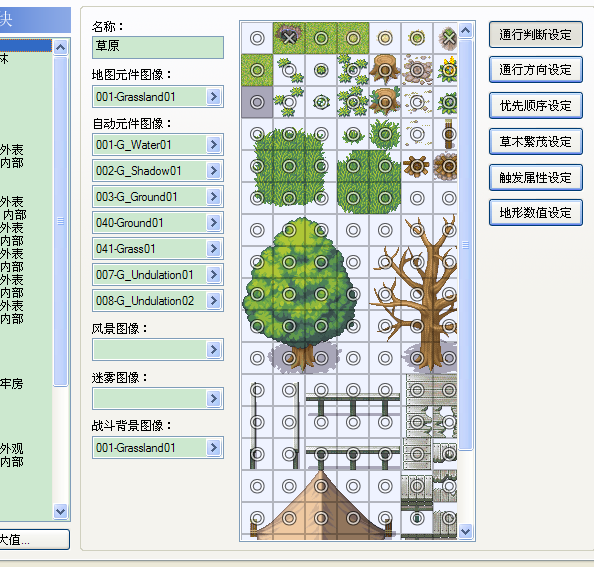The height and width of the screenshot is (567, 594).
Task: Select the tree stump tile without leaves
Action: coord(385,70)
